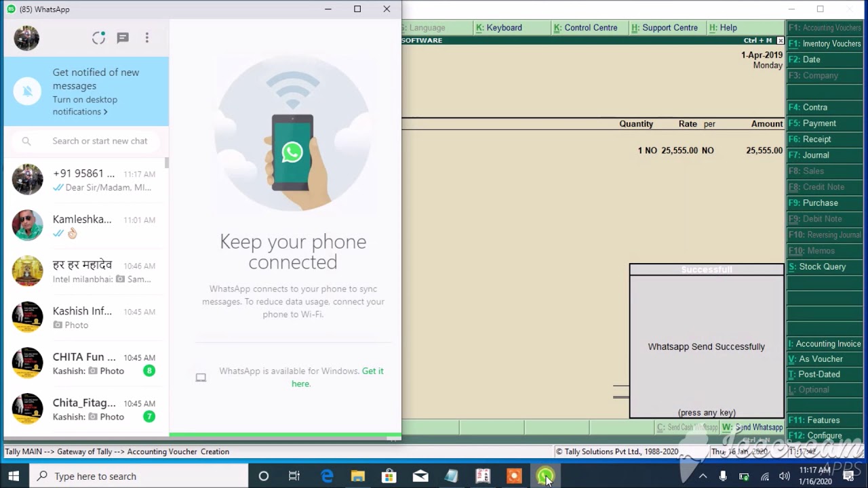Click the 1-Apr-2019 voucher date
Viewport: 868px width, 488px height.
point(762,55)
